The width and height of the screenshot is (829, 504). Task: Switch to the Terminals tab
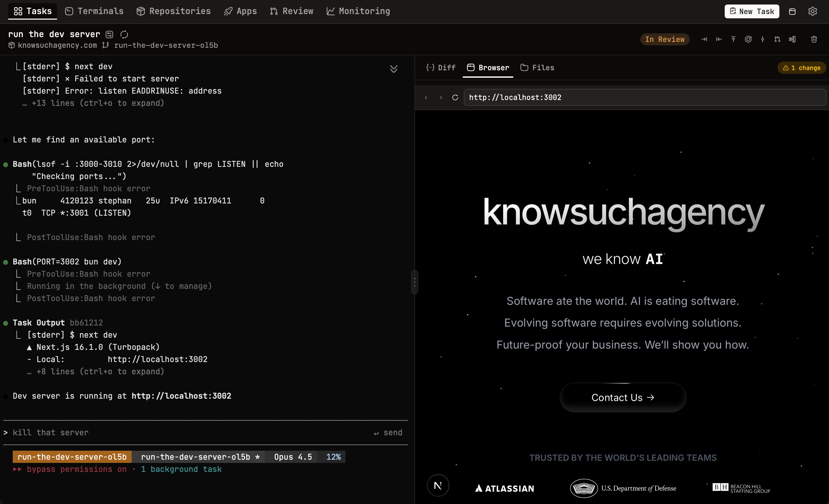[x=94, y=11]
